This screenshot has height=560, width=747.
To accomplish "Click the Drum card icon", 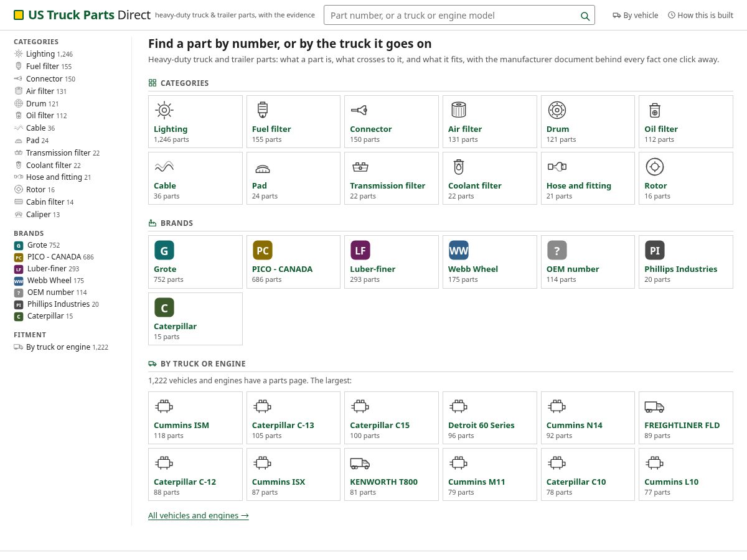I will (557, 110).
